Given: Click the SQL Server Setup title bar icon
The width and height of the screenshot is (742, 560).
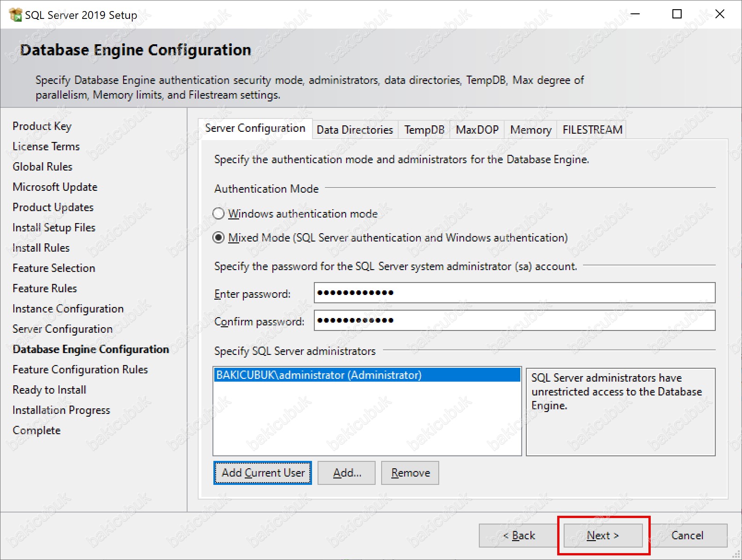Looking at the screenshot, I should point(15,15).
